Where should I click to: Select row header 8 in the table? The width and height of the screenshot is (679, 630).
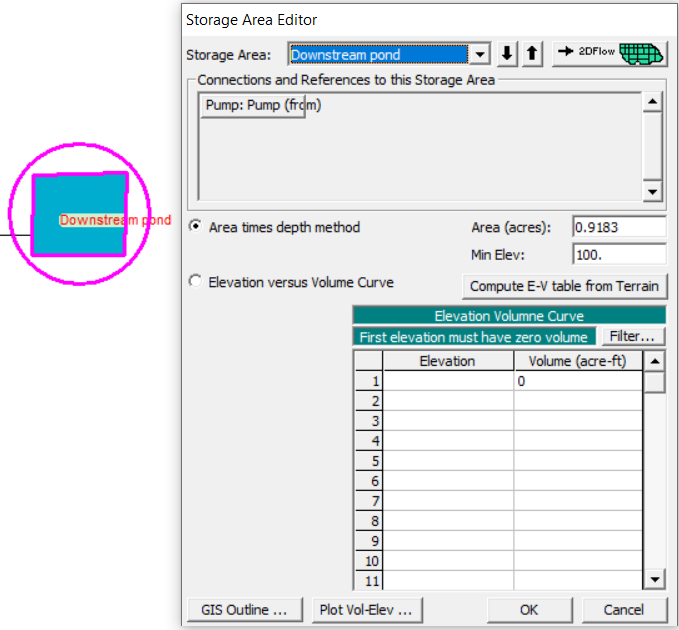pyautogui.click(x=369, y=521)
